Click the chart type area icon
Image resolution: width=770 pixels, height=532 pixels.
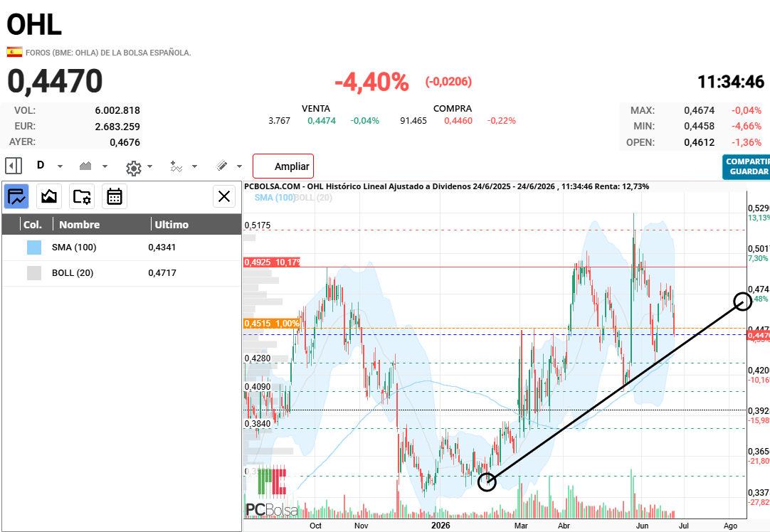[85, 166]
